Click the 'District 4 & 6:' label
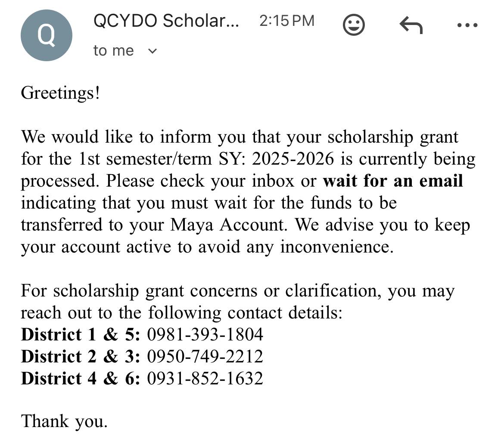504x443 pixels. pyautogui.click(x=81, y=378)
